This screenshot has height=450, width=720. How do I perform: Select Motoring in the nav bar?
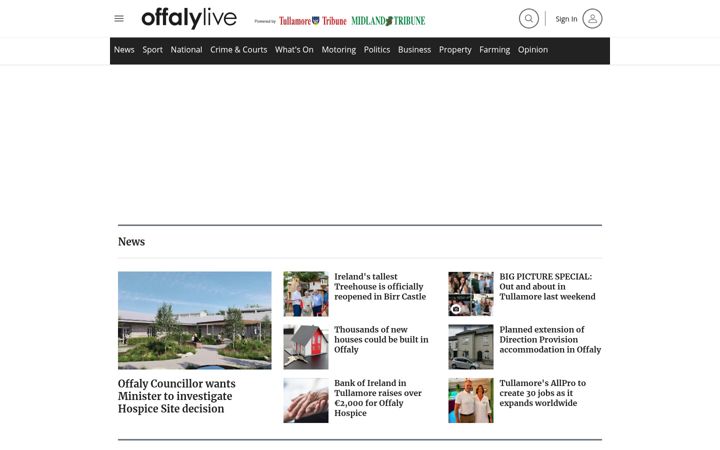339,50
